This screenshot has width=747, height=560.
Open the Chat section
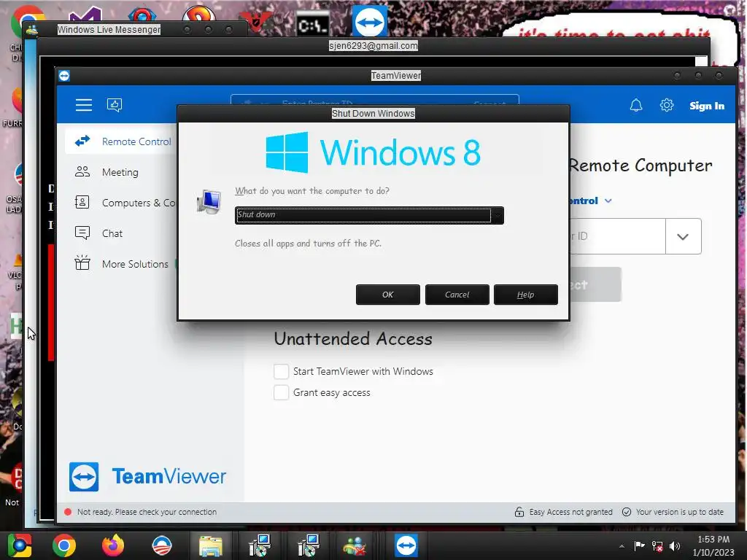click(98, 233)
